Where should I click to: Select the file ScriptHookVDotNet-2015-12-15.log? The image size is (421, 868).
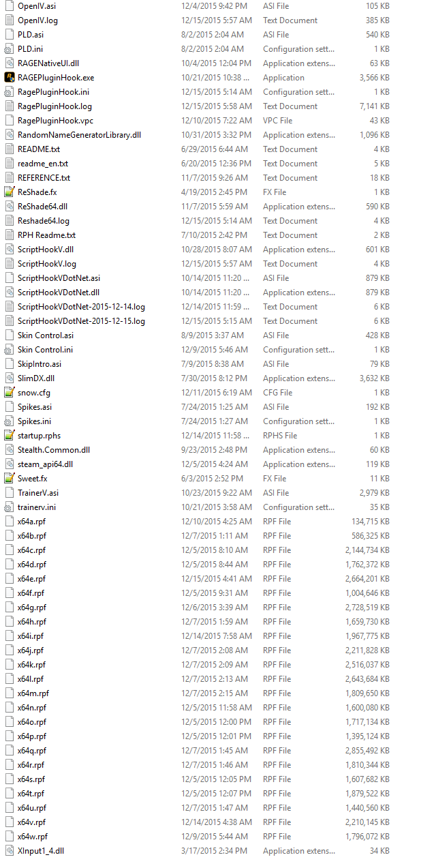81,321
